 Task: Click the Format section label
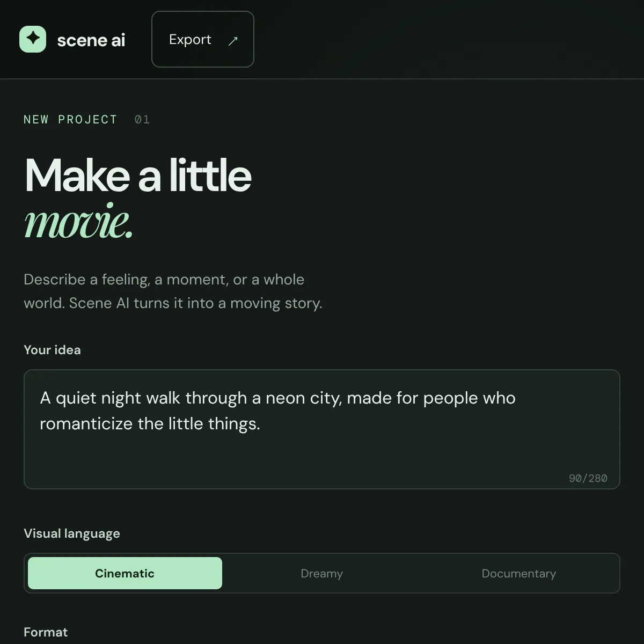[x=46, y=632]
